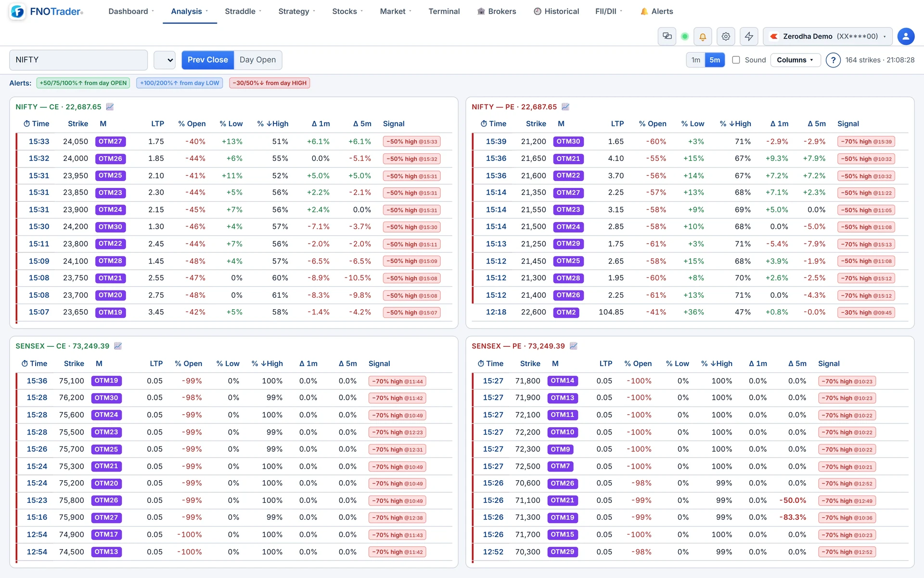Image resolution: width=924 pixels, height=578 pixels.
Task: Click the -30% high @09:45 signal badge
Action: [866, 313]
